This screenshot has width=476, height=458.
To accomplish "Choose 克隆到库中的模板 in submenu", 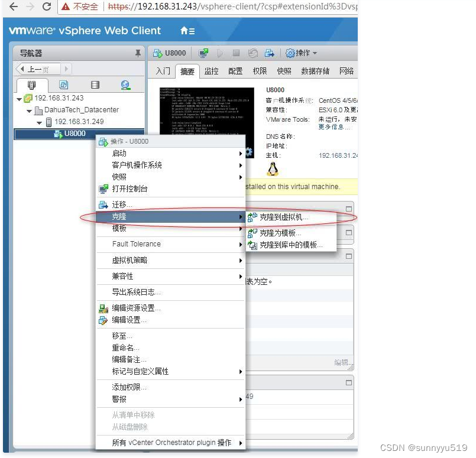I will point(291,245).
